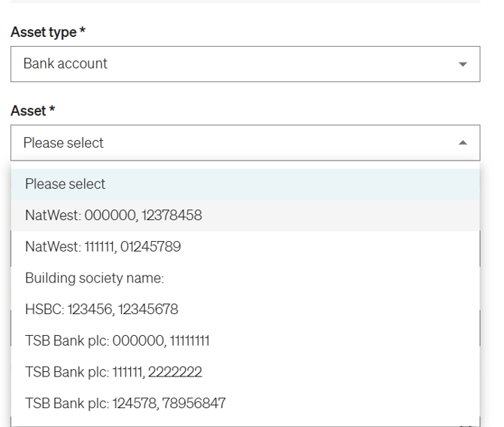Choose the TSB account numbered 11111111
Screen dimensions: 504x427
pyautogui.click(x=117, y=341)
